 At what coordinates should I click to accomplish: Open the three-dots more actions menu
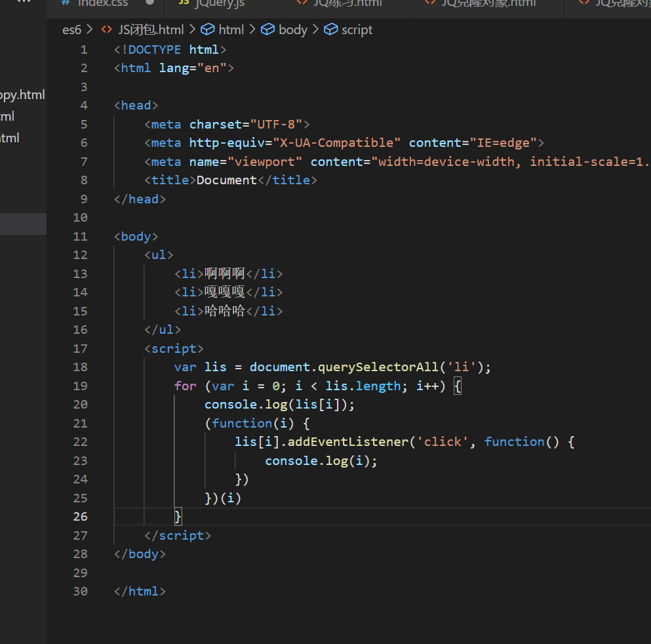24,2
